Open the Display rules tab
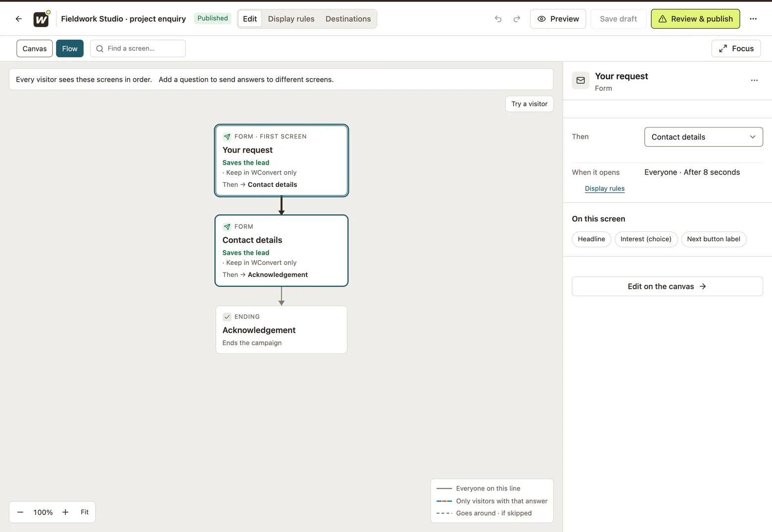The width and height of the screenshot is (772, 532). coord(291,19)
